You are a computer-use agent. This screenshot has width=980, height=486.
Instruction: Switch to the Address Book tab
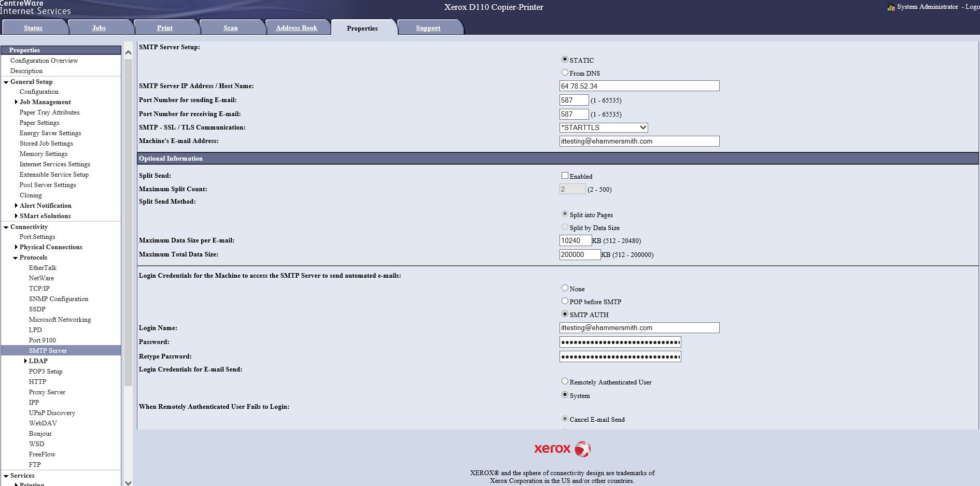[297, 28]
